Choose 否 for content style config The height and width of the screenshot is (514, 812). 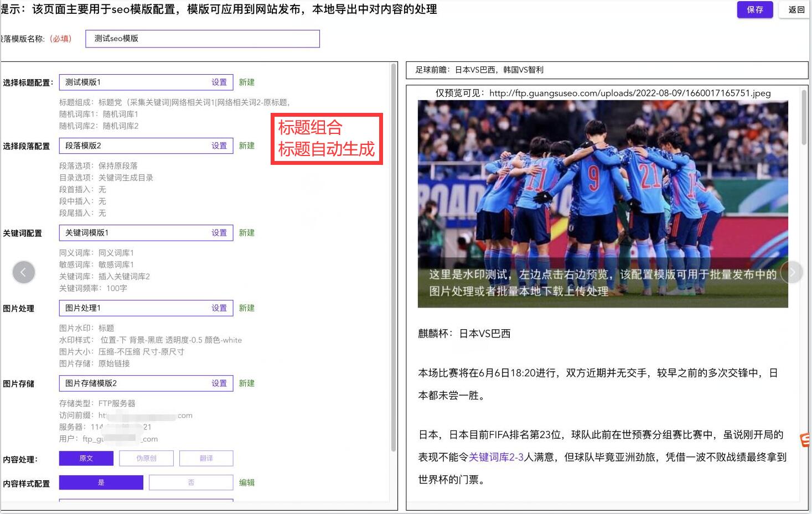click(x=191, y=482)
